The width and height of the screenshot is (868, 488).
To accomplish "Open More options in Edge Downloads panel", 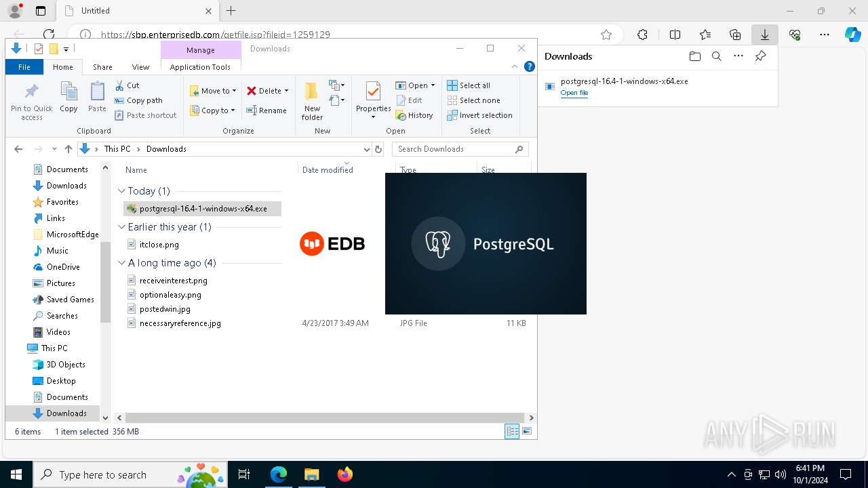I will point(738,56).
